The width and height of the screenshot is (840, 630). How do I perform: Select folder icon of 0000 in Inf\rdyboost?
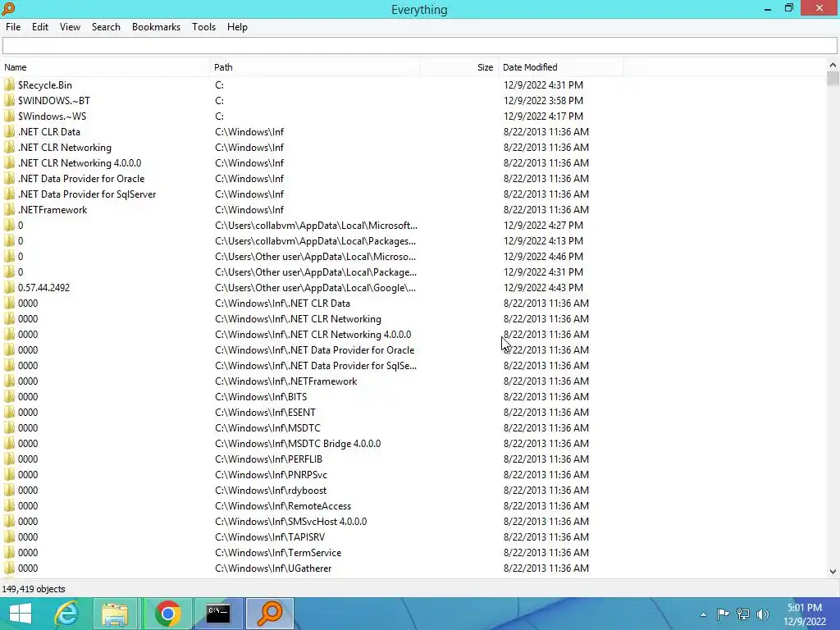click(x=9, y=490)
